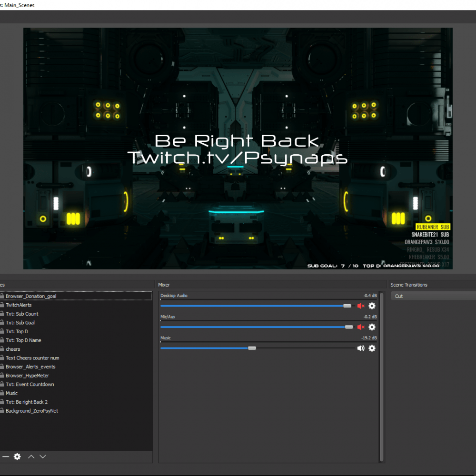The width and height of the screenshot is (476, 476).
Task: Toggle the lock on the cheers source
Action: [1, 348]
